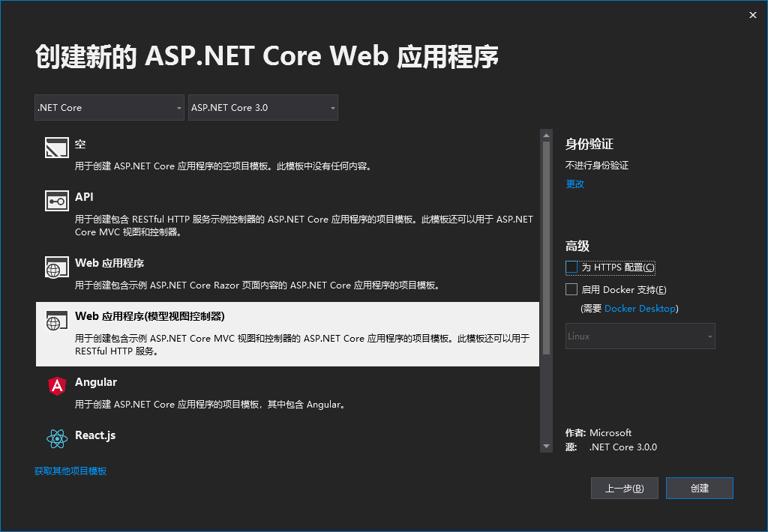Enable the 为 HTTPS 配置 checkbox

click(572, 267)
